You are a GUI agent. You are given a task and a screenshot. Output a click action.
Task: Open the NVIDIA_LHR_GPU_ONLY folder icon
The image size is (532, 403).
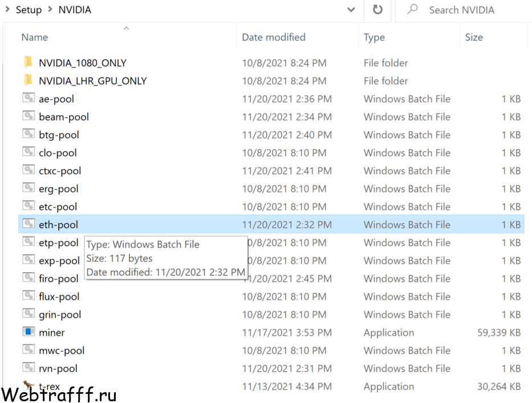click(28, 80)
